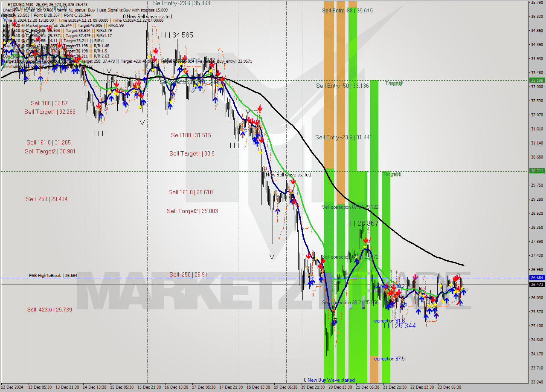Viewport: 546px width, 392px height.
Task: Select the blue 'correction 87.5' label
Action: (x=389, y=359)
